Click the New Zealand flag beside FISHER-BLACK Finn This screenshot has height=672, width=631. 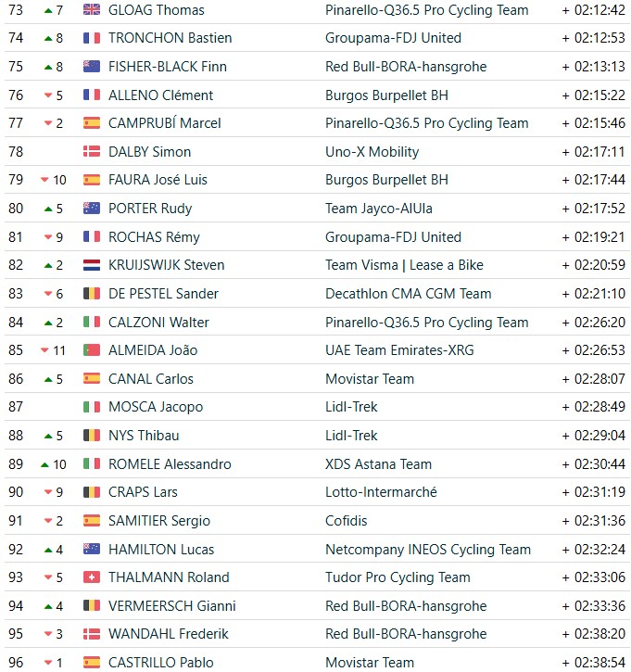pyautogui.click(x=91, y=67)
